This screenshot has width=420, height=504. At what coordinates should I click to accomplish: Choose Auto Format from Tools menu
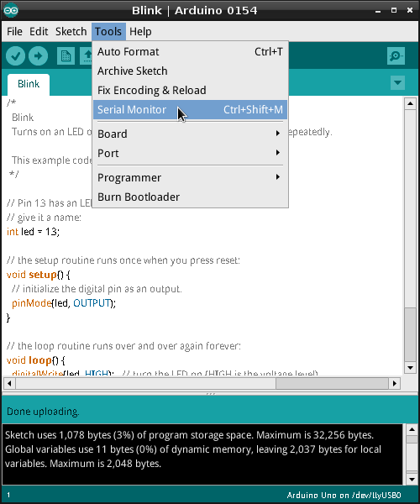coord(190,51)
